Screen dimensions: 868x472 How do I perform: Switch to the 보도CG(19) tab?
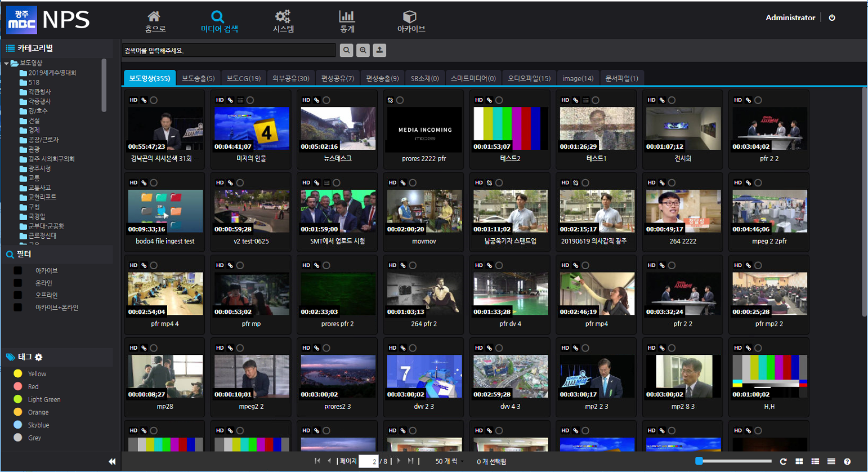[244, 78]
